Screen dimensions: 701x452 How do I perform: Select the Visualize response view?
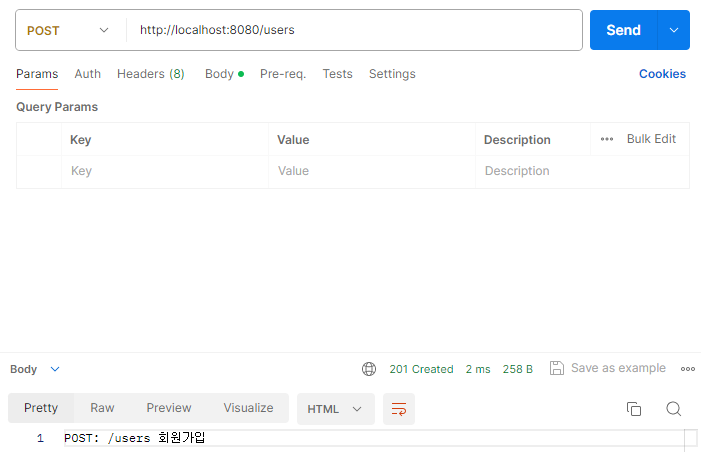coord(249,408)
